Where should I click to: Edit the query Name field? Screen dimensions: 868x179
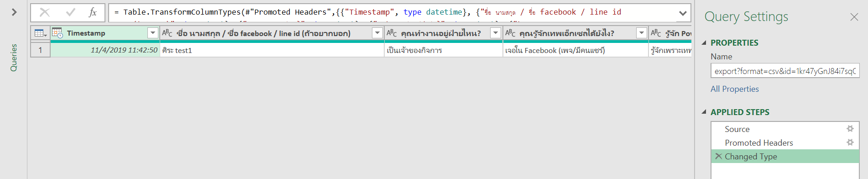785,71
